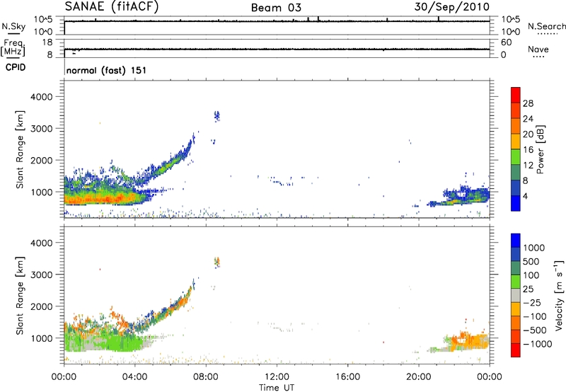The width and height of the screenshot is (566, 392).
Task: Click the Slant Range [km] label of power panel
Action: (20, 149)
